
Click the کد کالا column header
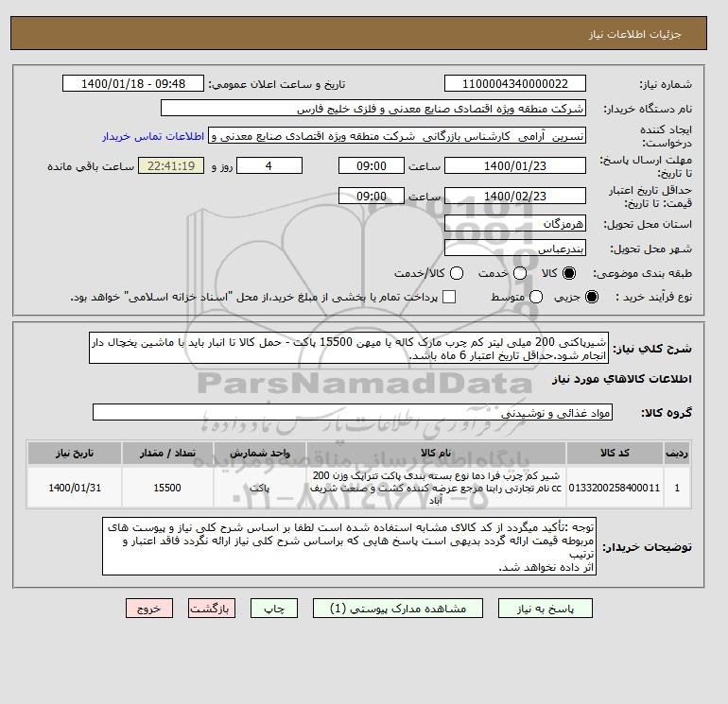[x=615, y=453]
